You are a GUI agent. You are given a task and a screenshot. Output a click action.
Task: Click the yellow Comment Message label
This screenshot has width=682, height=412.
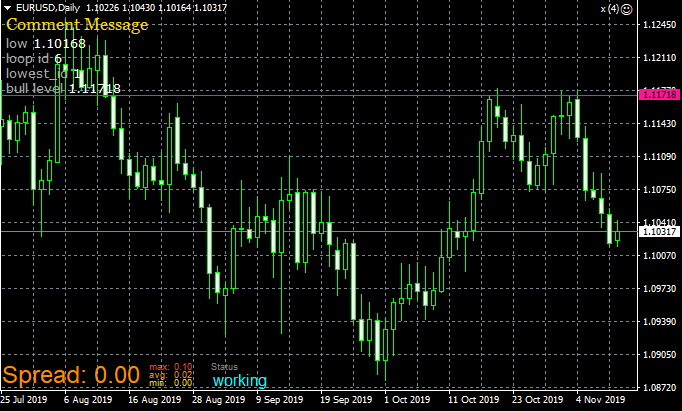tap(77, 24)
